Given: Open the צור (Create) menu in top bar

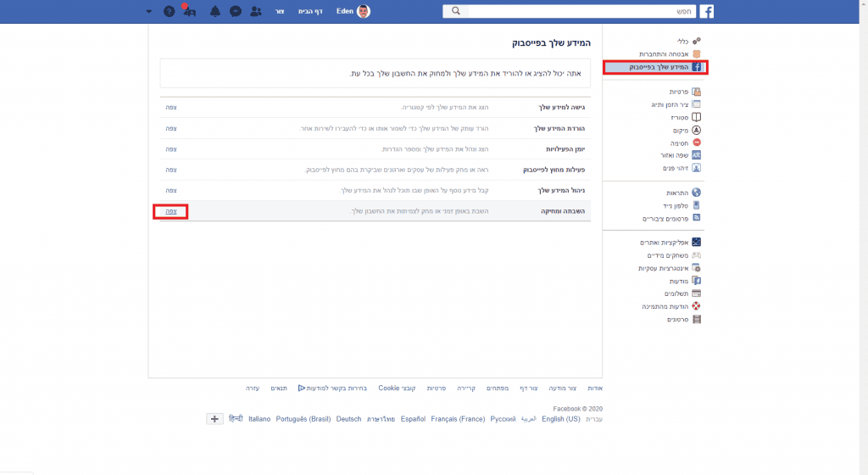Looking at the screenshot, I should click(x=280, y=11).
